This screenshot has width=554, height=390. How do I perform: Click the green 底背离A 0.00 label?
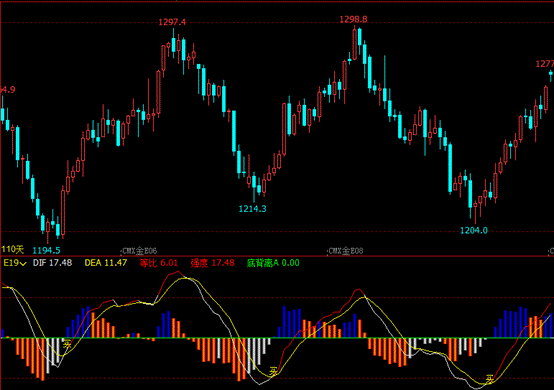click(x=273, y=263)
